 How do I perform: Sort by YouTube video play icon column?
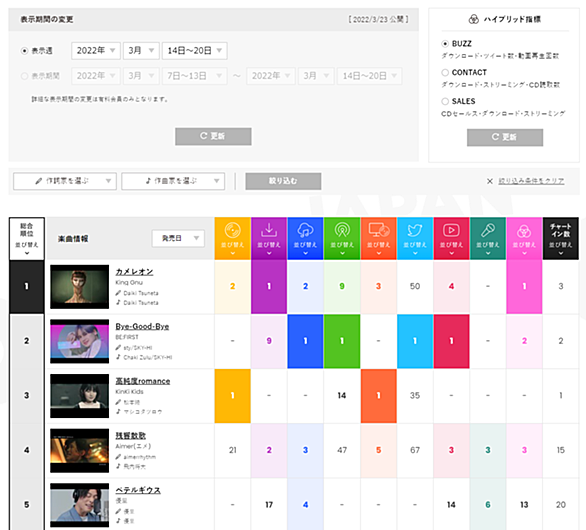[451, 238]
